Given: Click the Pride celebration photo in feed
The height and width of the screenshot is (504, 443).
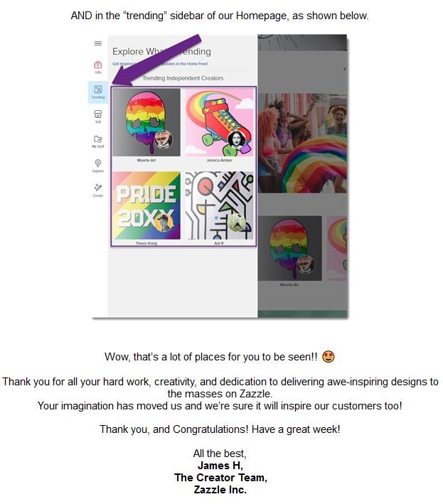Looking at the screenshot, I should [302, 143].
